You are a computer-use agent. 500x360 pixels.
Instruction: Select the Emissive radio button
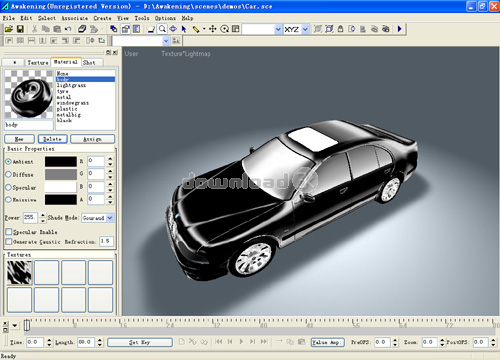pos(9,200)
